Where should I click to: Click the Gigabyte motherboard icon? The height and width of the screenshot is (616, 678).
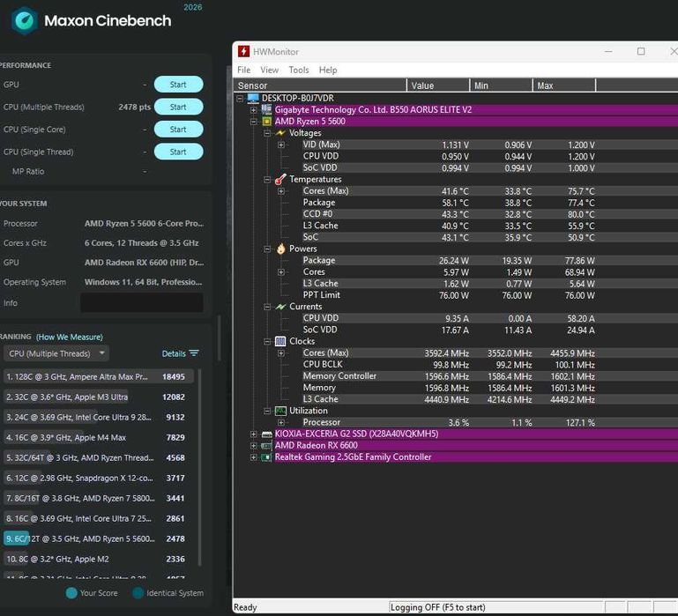point(267,109)
